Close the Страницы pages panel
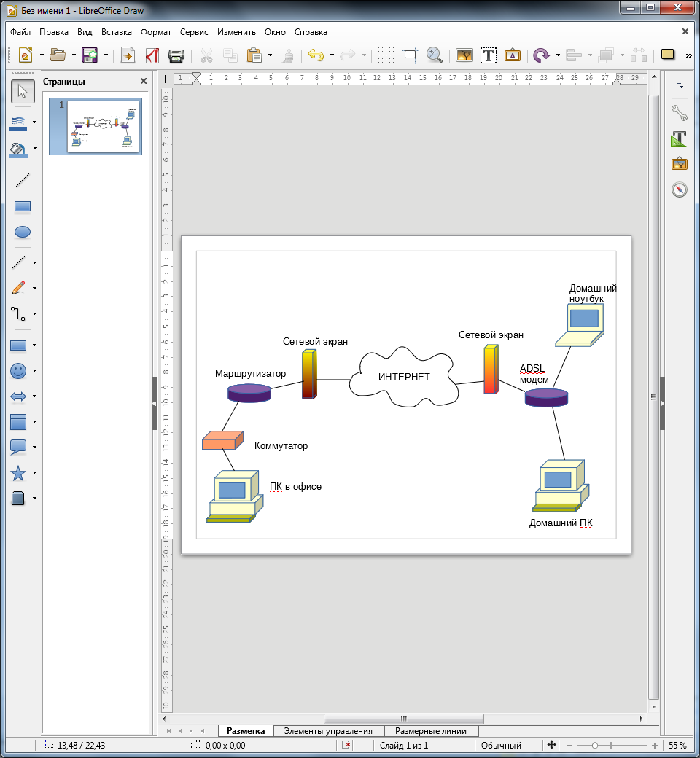 click(143, 81)
